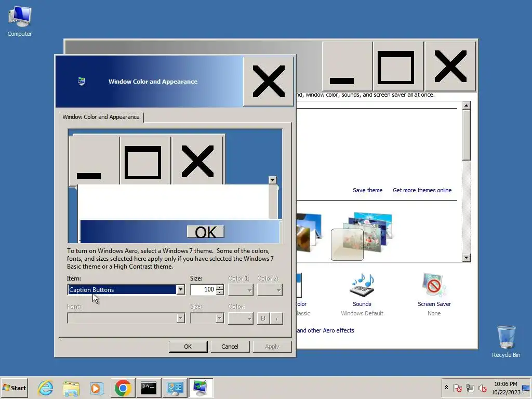The width and height of the screenshot is (532, 399).
Task: Click the Action Center flag tray icon
Action: click(457, 388)
